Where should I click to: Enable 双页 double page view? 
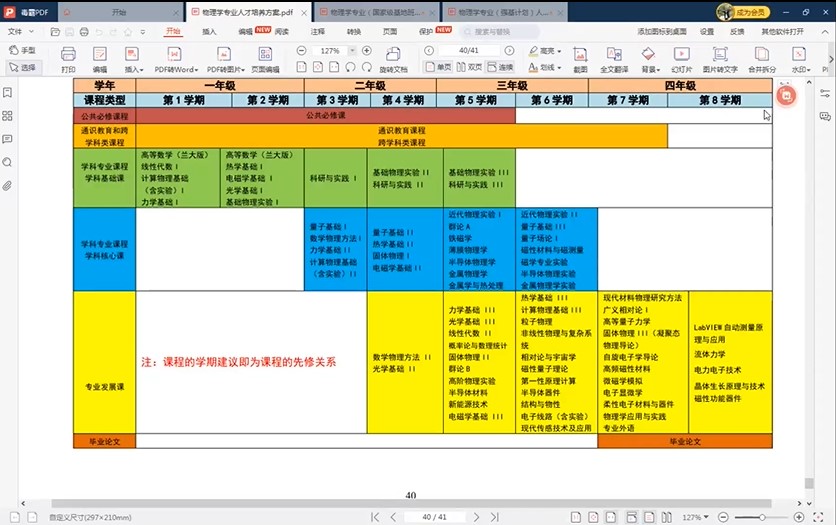pyautogui.click(x=468, y=67)
